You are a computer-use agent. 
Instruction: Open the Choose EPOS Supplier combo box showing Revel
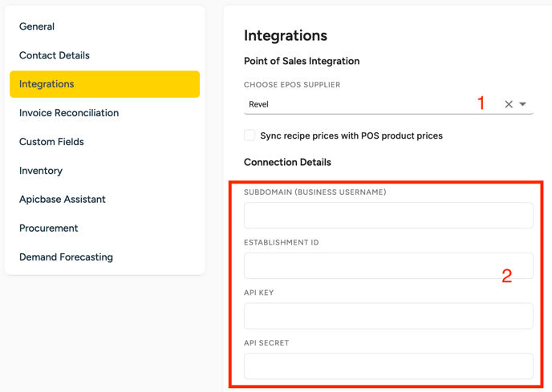(361, 104)
